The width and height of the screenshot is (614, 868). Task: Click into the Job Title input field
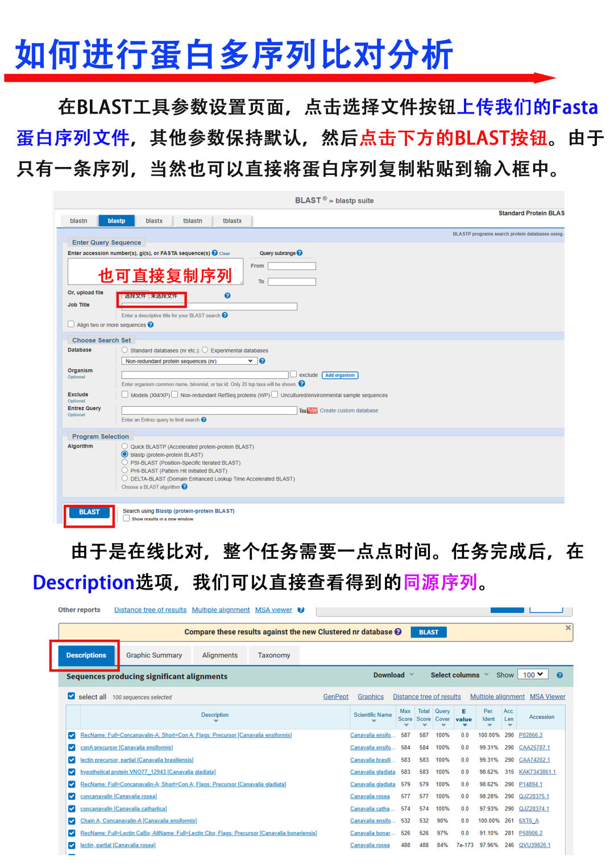209,307
